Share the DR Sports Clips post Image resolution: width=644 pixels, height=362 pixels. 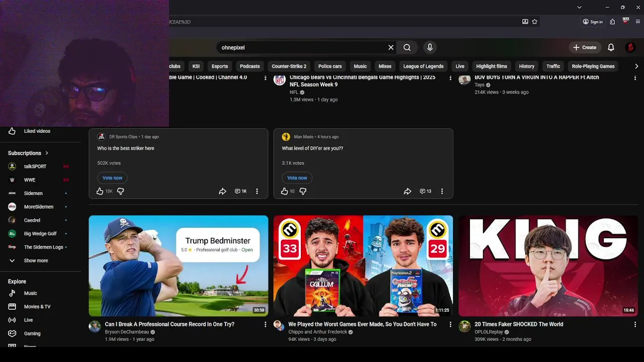[x=222, y=191]
